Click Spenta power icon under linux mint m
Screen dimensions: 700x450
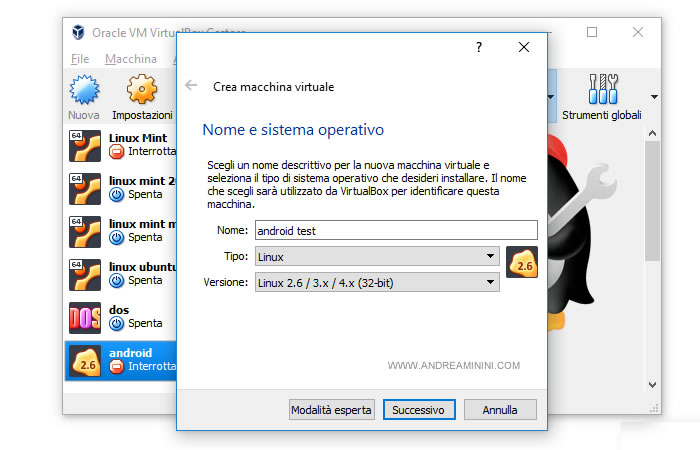click(x=117, y=238)
